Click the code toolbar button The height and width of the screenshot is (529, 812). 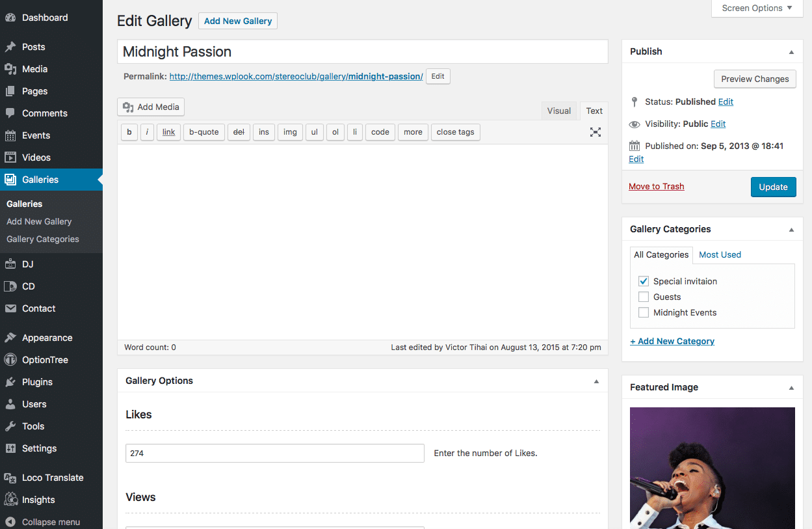click(380, 132)
